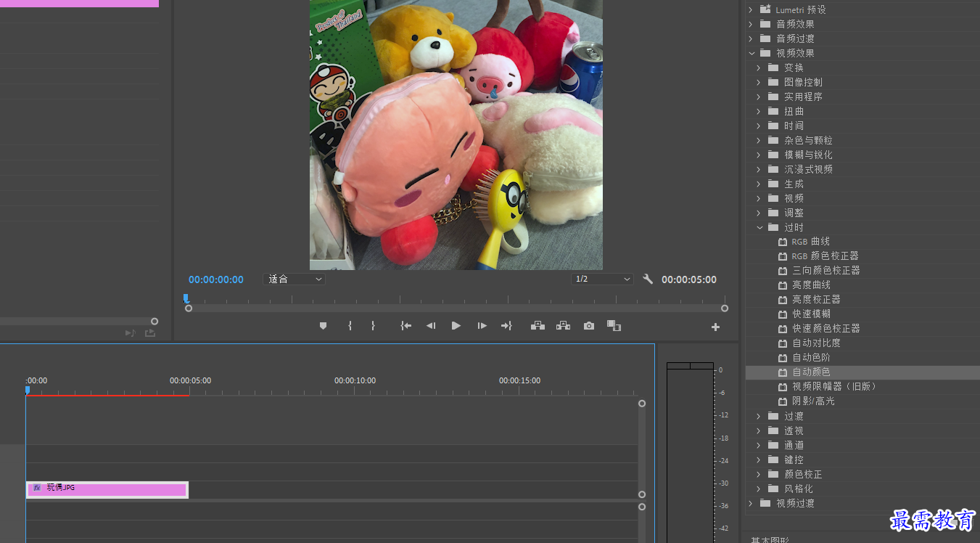
Task: Step back one frame
Action: coord(431,326)
